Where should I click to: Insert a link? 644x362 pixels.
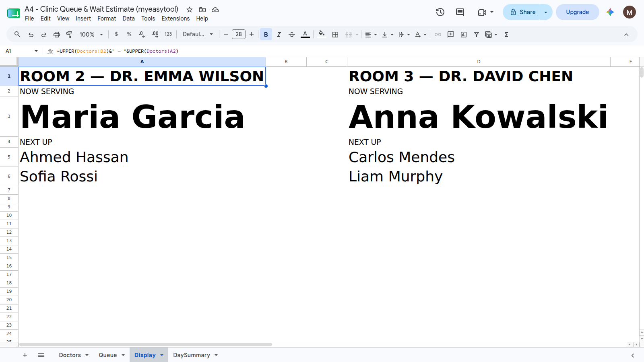click(438, 35)
